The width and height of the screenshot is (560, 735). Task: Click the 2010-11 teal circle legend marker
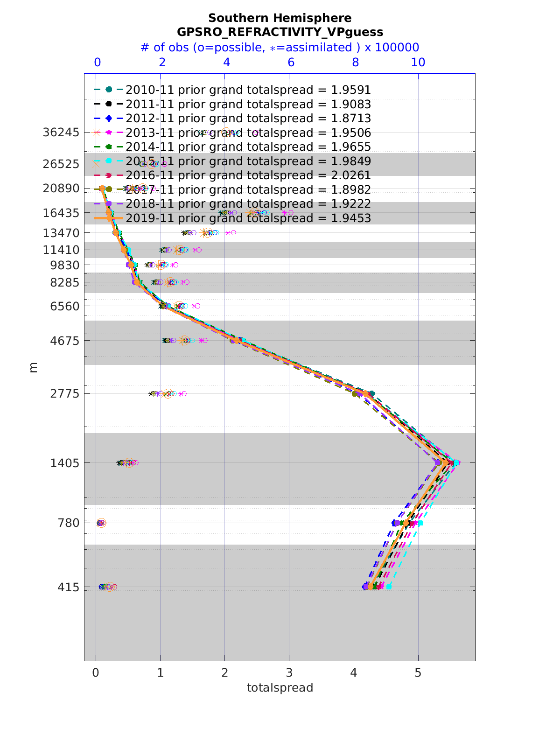[108, 90]
